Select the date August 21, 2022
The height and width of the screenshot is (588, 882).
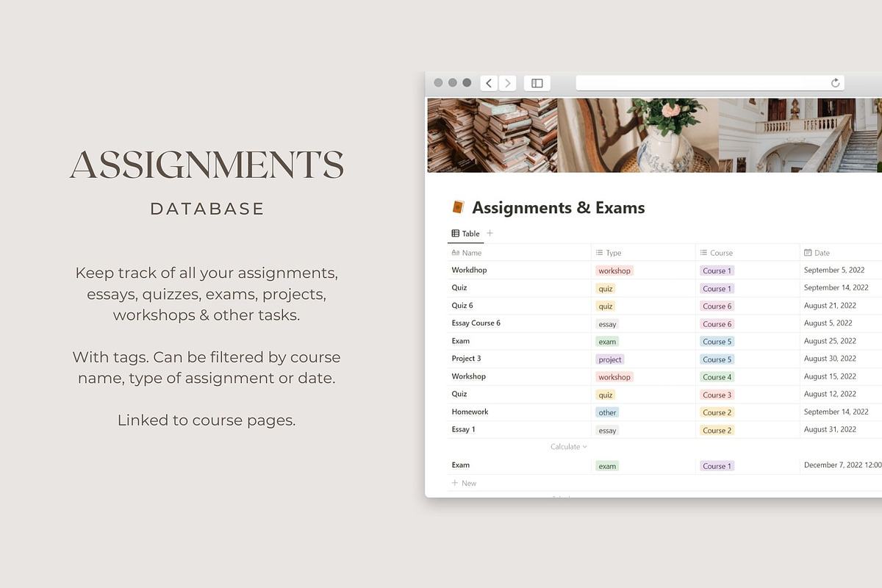830,305
